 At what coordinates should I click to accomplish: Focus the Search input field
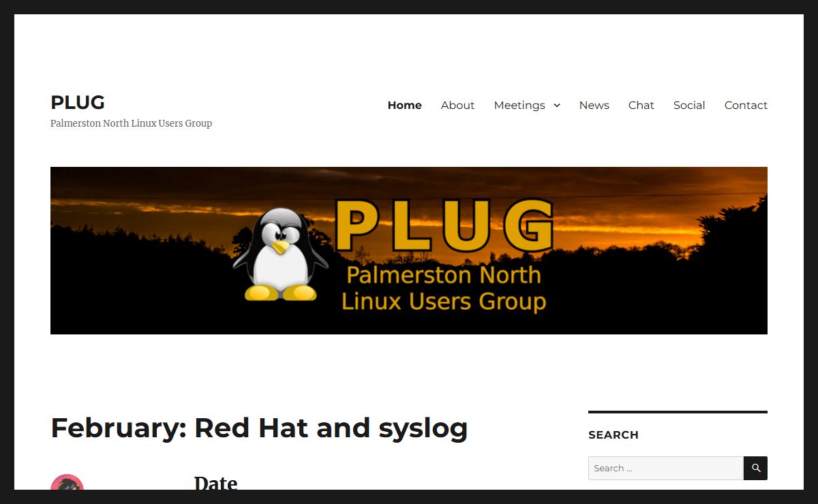point(666,468)
